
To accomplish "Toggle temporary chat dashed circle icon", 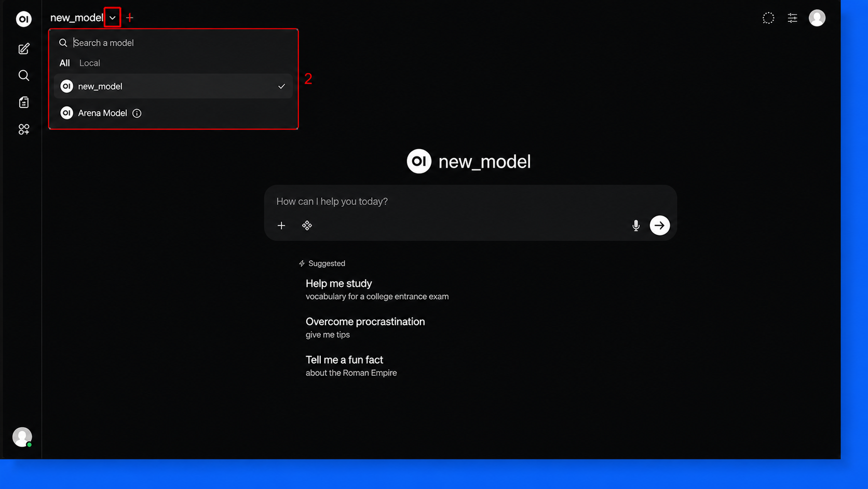I will 768,18.
